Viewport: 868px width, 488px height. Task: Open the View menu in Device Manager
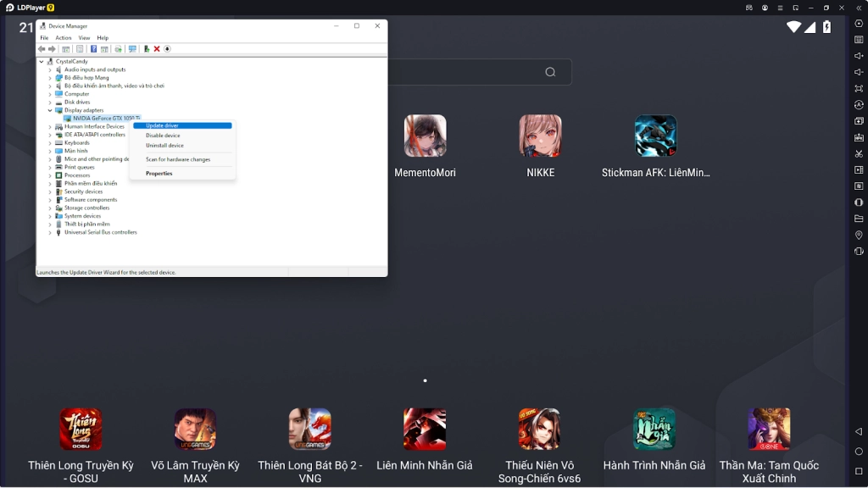tap(84, 37)
